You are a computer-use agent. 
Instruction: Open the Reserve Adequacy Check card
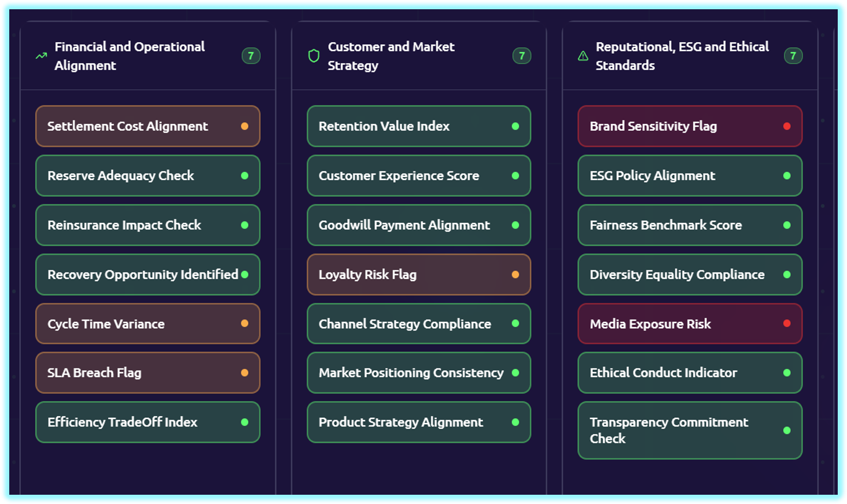(148, 176)
